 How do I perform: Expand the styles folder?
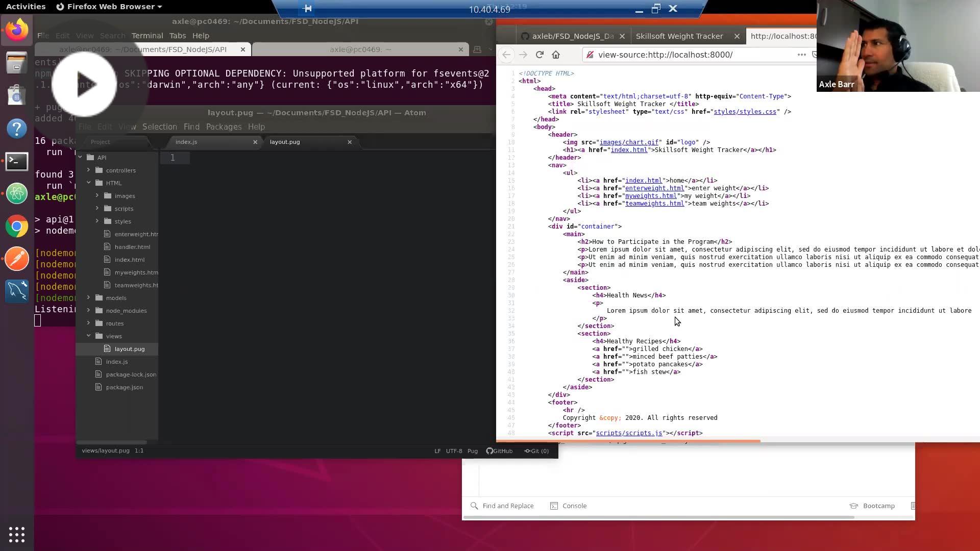[x=97, y=221]
